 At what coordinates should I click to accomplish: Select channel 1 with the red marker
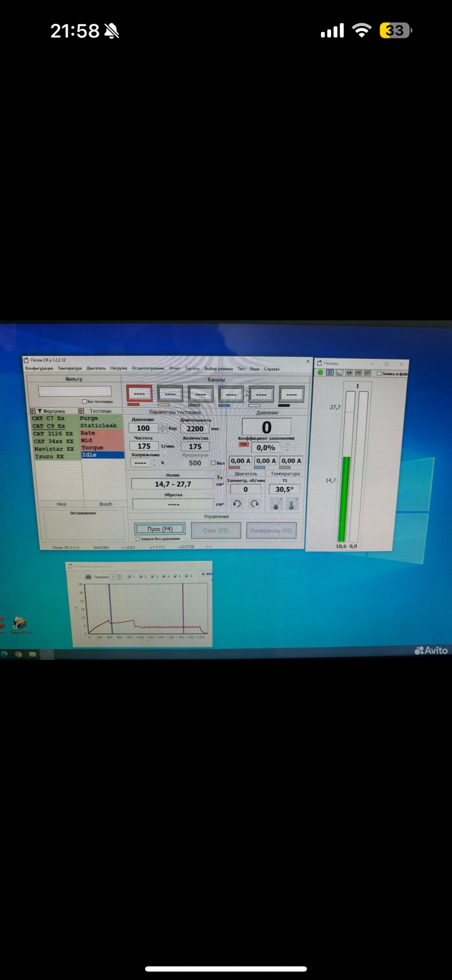(140, 394)
